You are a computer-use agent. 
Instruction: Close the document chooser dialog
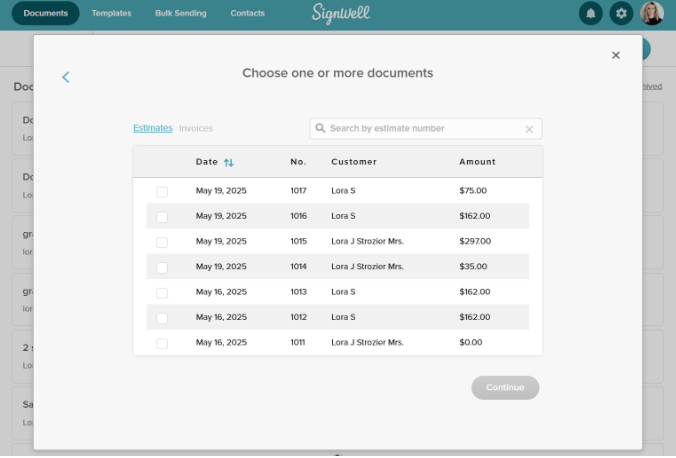[616, 55]
